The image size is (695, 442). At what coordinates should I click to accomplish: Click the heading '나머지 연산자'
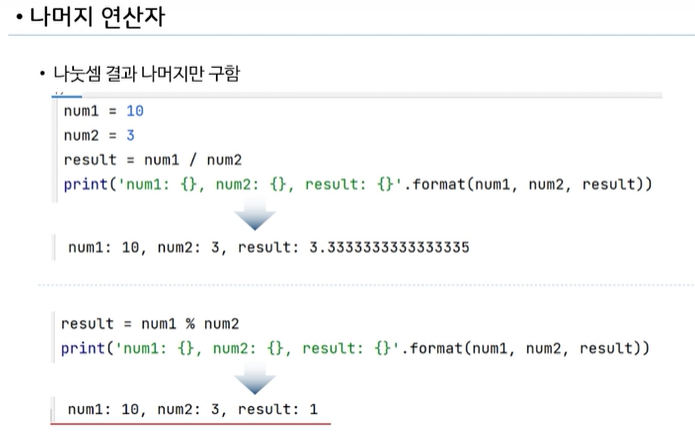(x=97, y=17)
